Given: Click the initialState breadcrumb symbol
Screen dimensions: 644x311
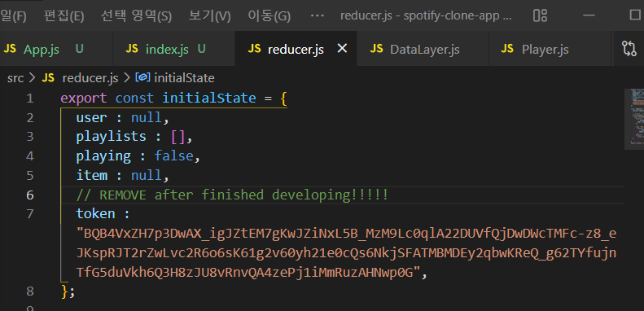Looking at the screenshot, I should point(184,78).
